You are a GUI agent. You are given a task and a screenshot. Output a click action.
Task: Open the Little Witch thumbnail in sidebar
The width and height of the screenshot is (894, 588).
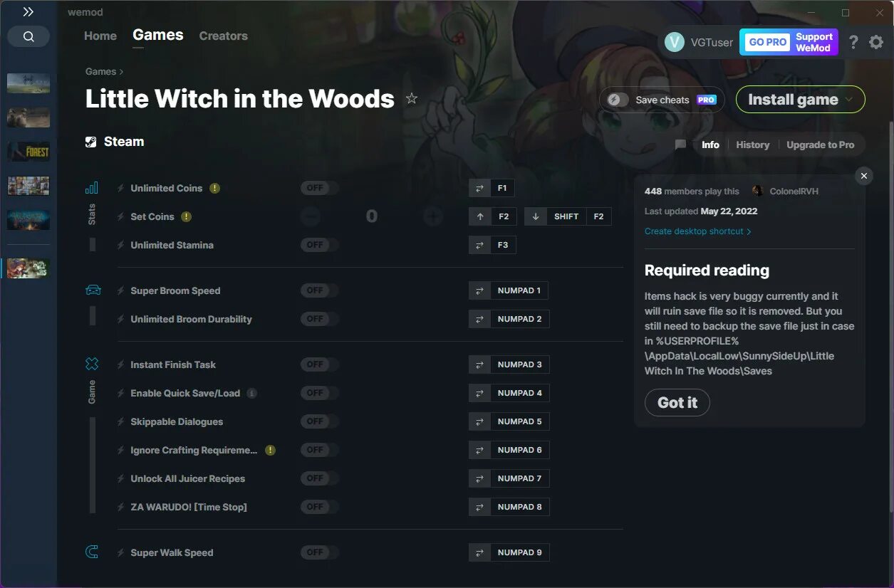coord(28,268)
